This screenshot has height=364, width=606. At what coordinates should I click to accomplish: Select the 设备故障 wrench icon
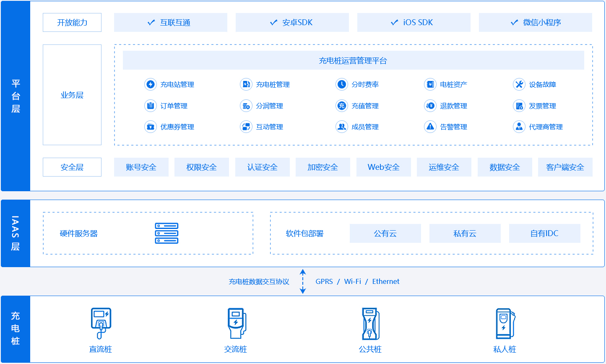(x=519, y=84)
